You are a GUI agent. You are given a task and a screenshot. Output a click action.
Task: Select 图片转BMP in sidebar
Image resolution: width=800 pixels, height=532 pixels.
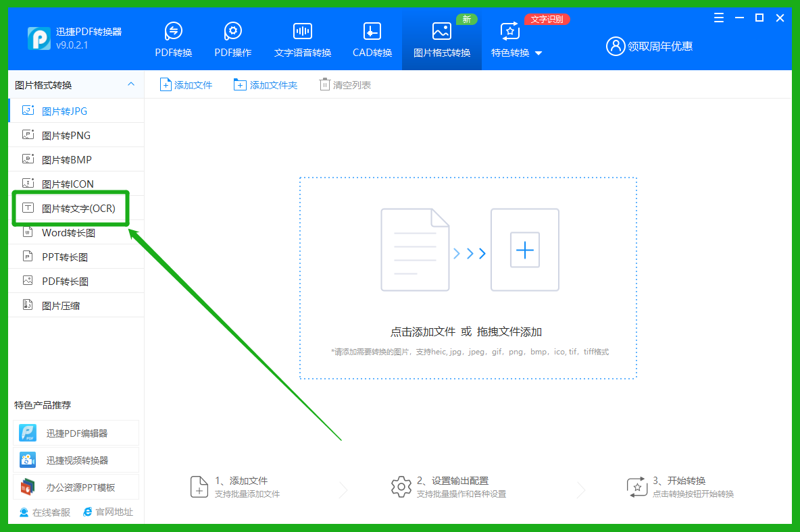click(76, 159)
